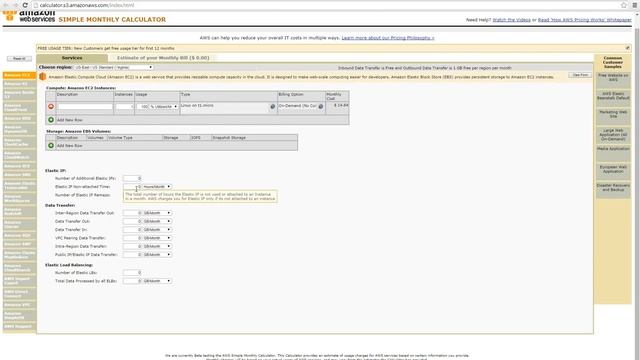640x360 pixels.
Task: Remove the EC2 instance row with red delete icon
Action: 51,107
